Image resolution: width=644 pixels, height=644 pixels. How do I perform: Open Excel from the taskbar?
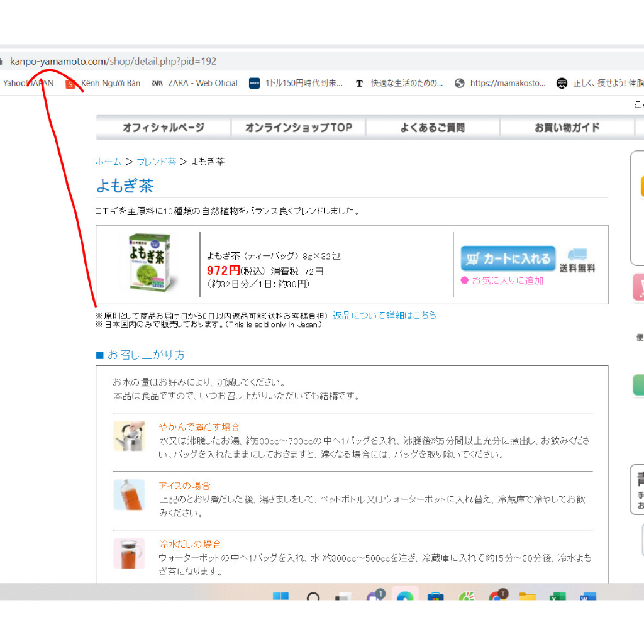557,596
